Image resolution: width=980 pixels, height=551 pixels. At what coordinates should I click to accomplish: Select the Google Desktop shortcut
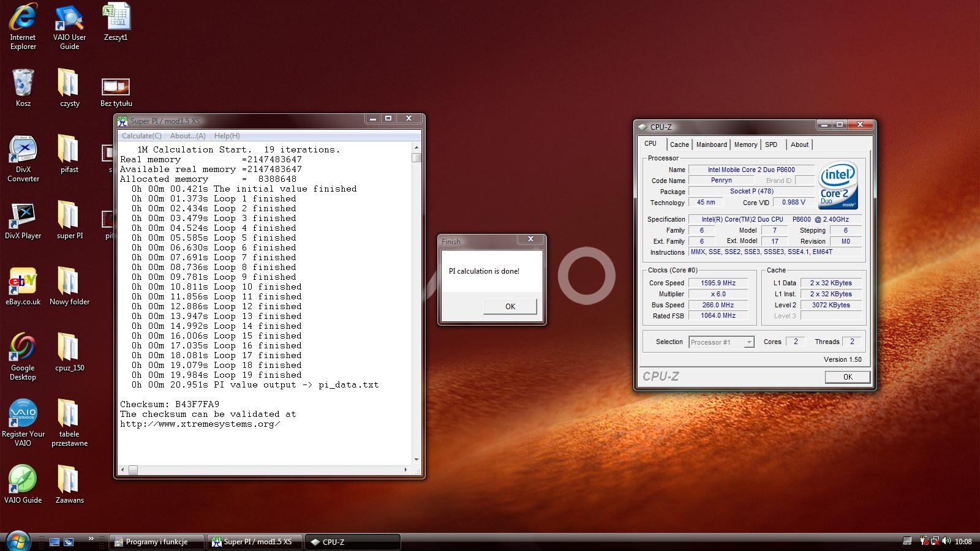pos(23,356)
